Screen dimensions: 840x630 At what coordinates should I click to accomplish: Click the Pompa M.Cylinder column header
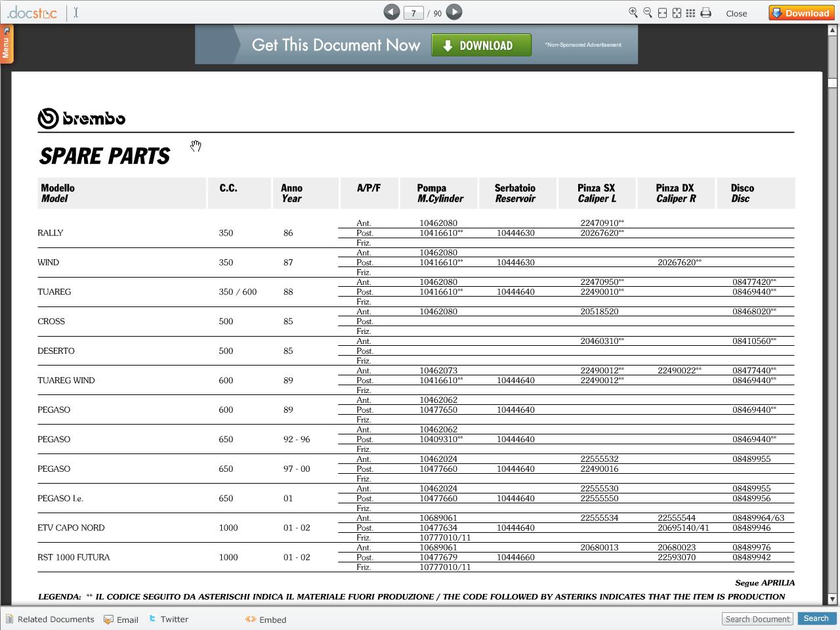[440, 193]
